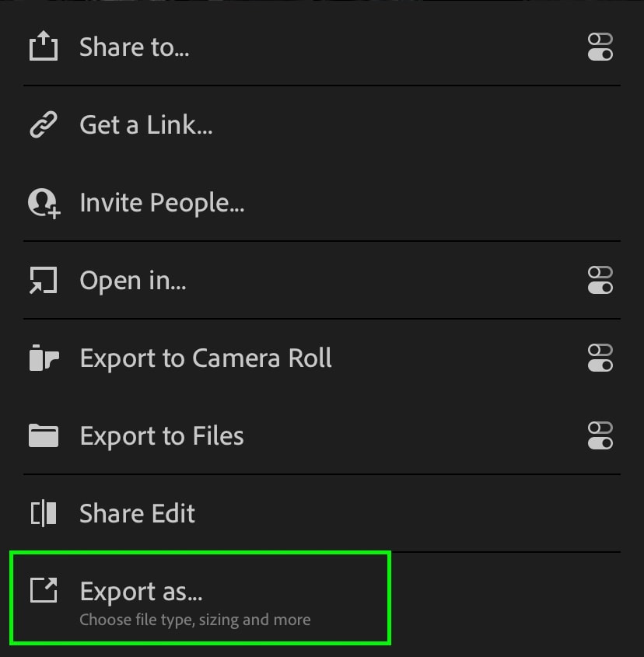This screenshot has height=657, width=644.
Task: Select Export to Camera Roll text
Action: point(206,358)
